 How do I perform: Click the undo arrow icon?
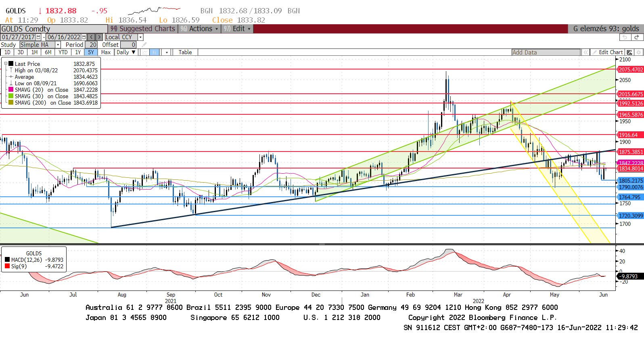tap(625, 37)
